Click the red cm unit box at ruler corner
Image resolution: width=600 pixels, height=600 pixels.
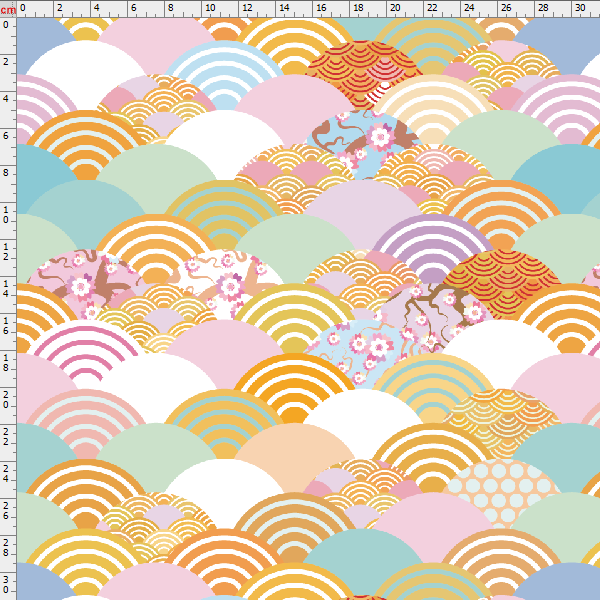pyautogui.click(x=8, y=9)
